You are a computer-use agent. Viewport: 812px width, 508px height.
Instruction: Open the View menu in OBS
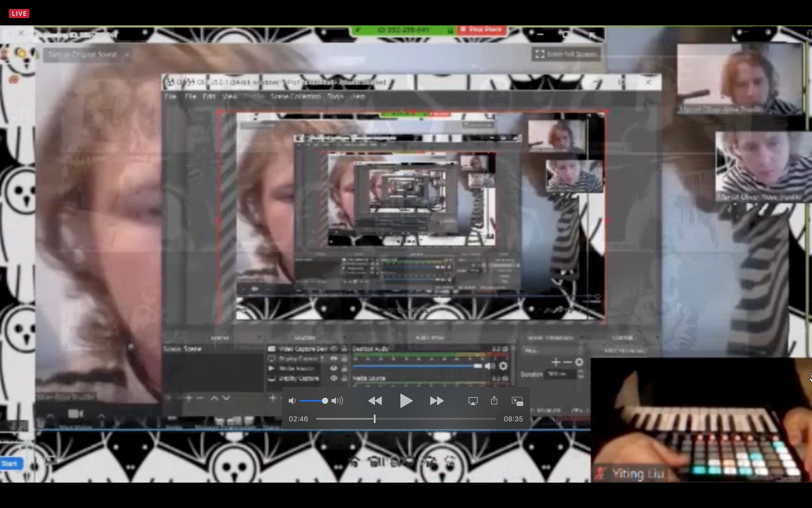click(230, 97)
